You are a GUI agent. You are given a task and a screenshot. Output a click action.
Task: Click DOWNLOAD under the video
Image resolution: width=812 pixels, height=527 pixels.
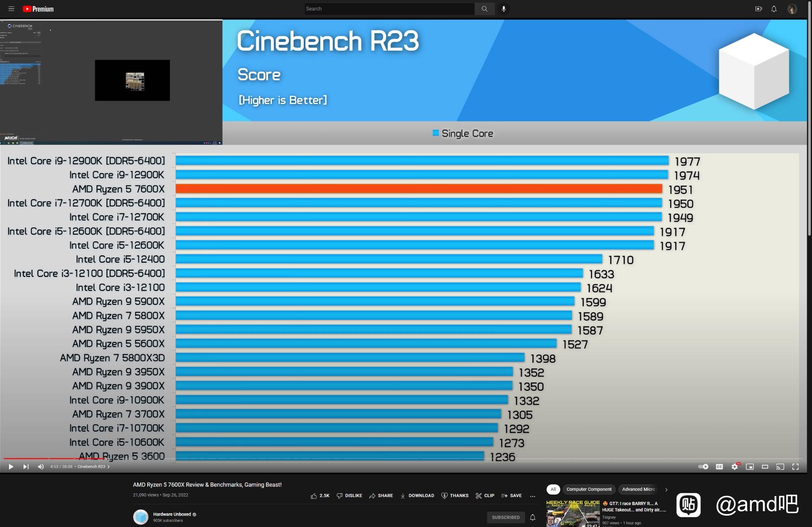(417, 496)
